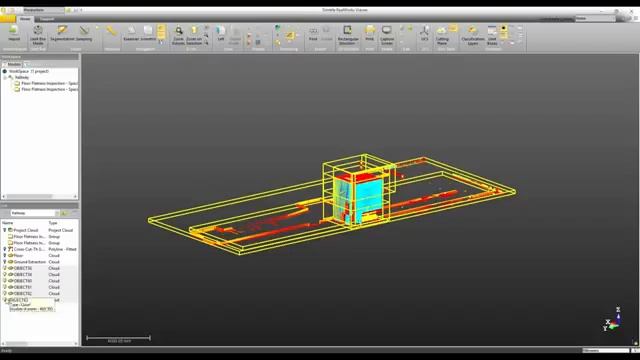The image size is (640, 360).
Task: Collapse the Hallway project node
Action: click(5, 77)
